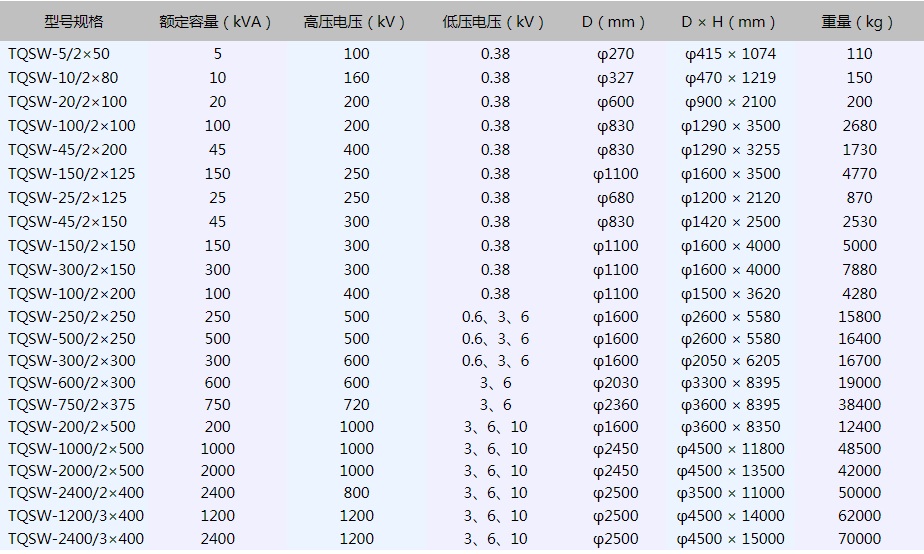The image size is (924, 554).
Task: Click the model cell TQSW-750/2×375
Action: point(71,405)
